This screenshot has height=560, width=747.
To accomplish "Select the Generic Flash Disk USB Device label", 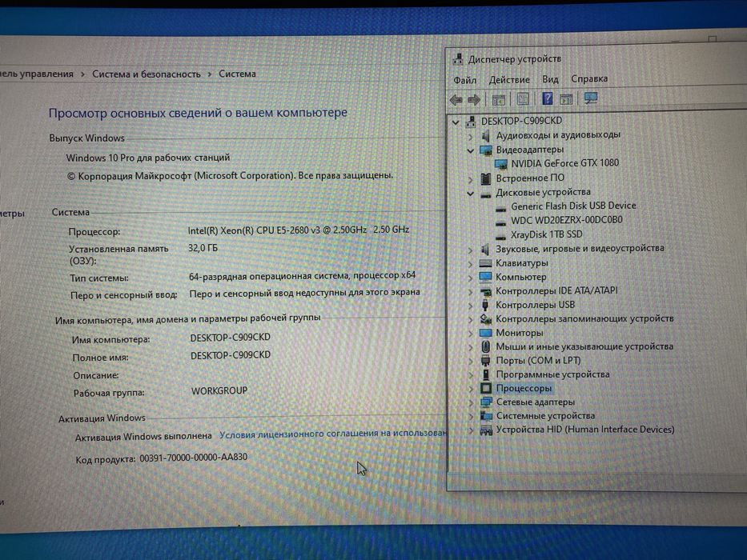I will click(573, 206).
